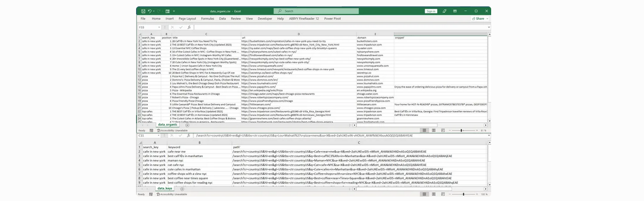
Task: Open the Data ribbon tab
Action: pyautogui.click(x=222, y=19)
